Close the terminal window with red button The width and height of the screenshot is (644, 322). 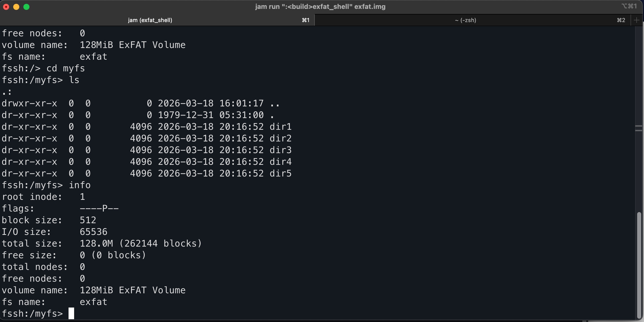pos(6,7)
